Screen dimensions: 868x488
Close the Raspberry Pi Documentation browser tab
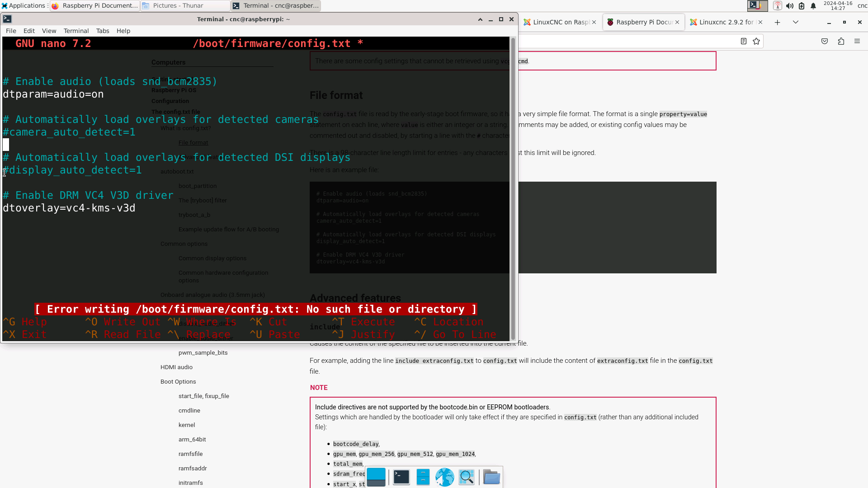677,22
